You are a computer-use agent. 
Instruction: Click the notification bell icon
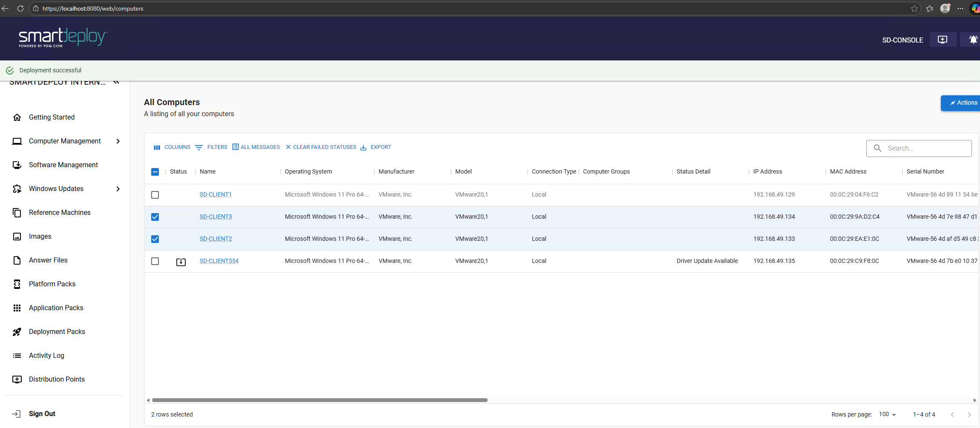tap(973, 40)
